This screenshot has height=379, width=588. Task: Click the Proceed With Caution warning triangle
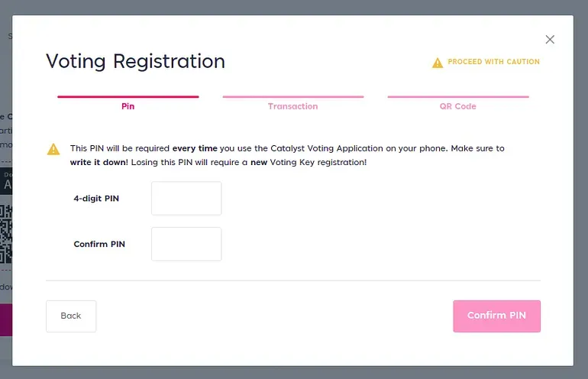(438, 63)
